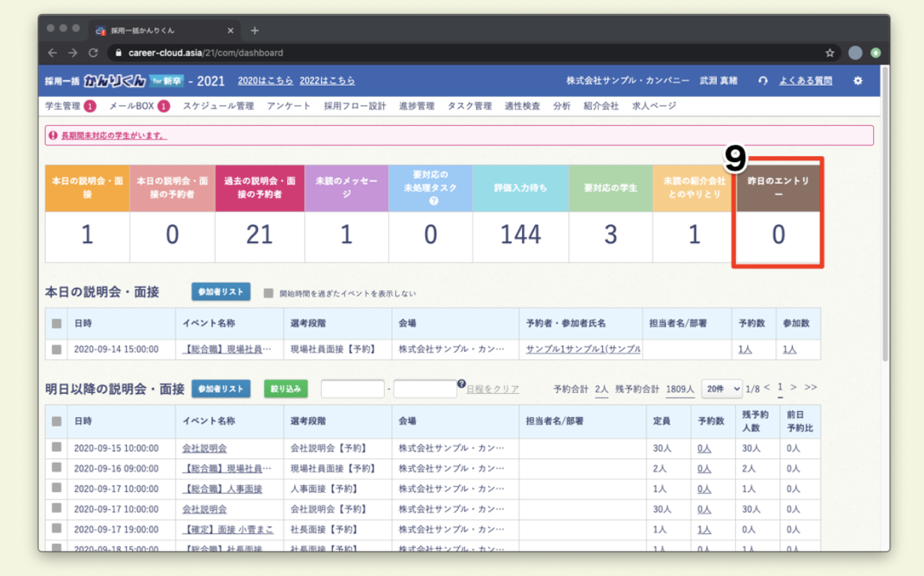Click the help icon next to date range field
The image size is (924, 576).
[x=461, y=384]
